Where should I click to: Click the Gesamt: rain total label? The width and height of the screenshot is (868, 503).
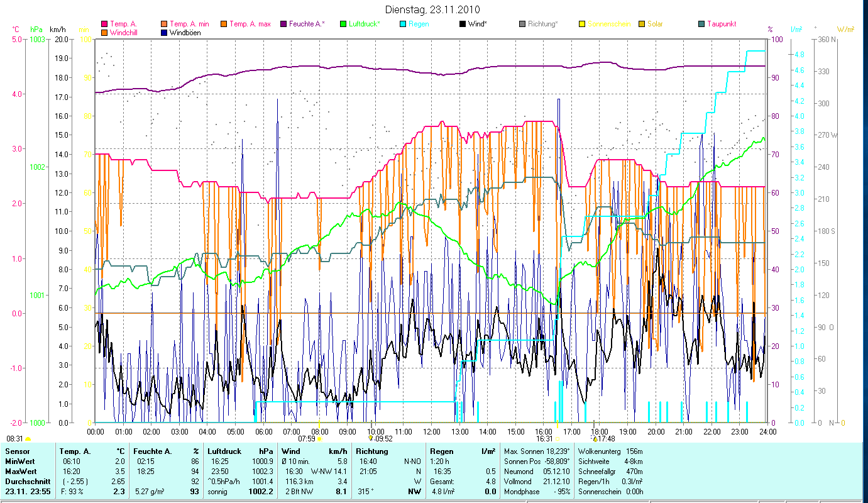pos(441,482)
